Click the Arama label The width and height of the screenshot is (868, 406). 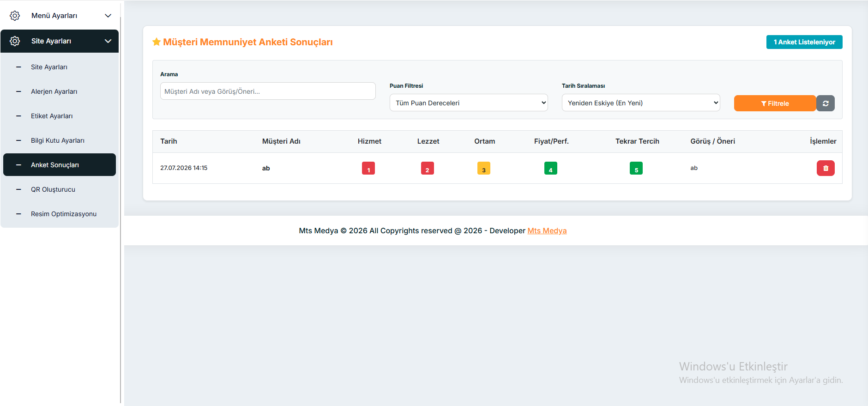(x=169, y=74)
